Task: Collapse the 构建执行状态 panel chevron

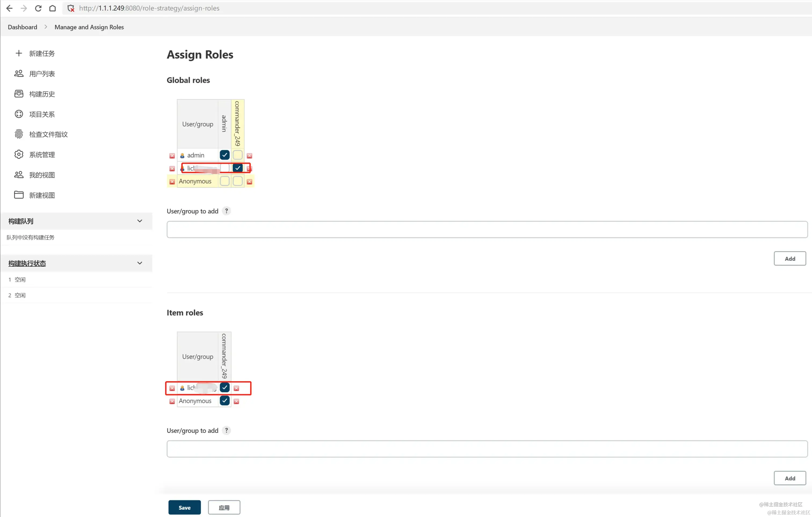Action: pos(140,263)
